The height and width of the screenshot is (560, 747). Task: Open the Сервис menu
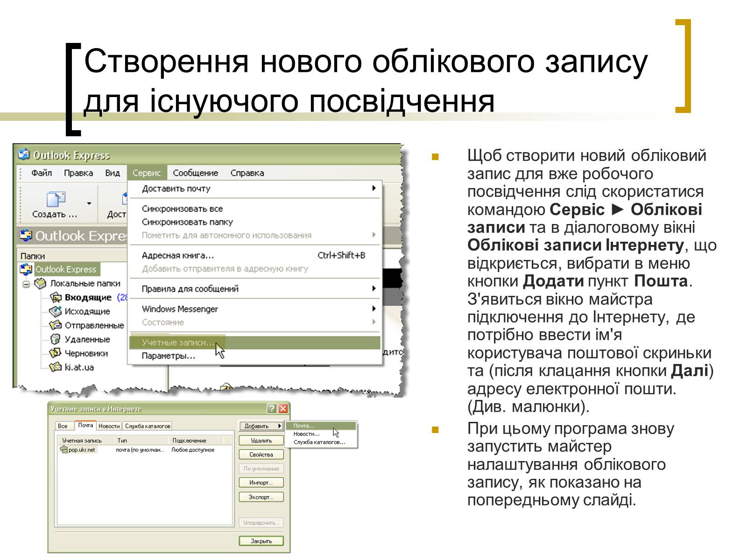pyautogui.click(x=147, y=173)
